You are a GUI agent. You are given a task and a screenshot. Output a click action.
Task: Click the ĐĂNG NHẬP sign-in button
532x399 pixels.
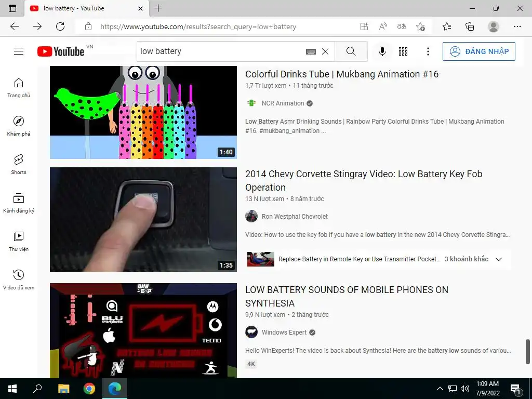pos(478,51)
